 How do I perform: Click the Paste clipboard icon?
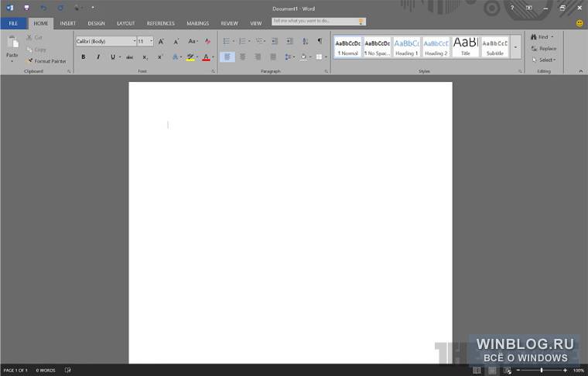[x=12, y=42]
